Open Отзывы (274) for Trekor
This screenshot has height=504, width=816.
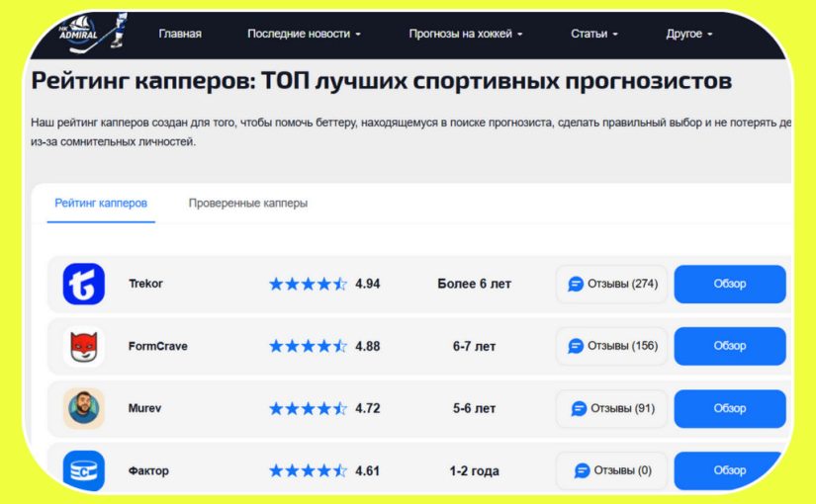(611, 284)
